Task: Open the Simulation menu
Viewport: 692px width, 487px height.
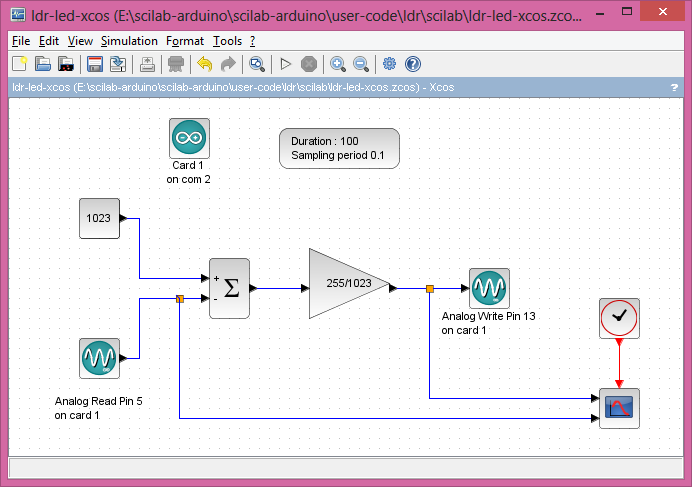Action: pos(129,41)
